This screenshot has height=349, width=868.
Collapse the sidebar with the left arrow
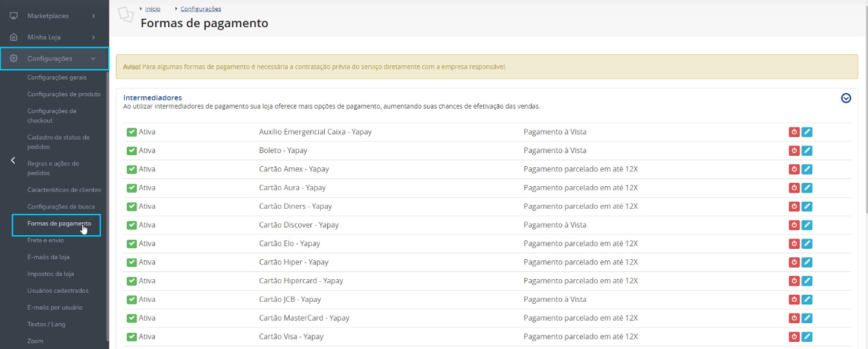(x=13, y=160)
